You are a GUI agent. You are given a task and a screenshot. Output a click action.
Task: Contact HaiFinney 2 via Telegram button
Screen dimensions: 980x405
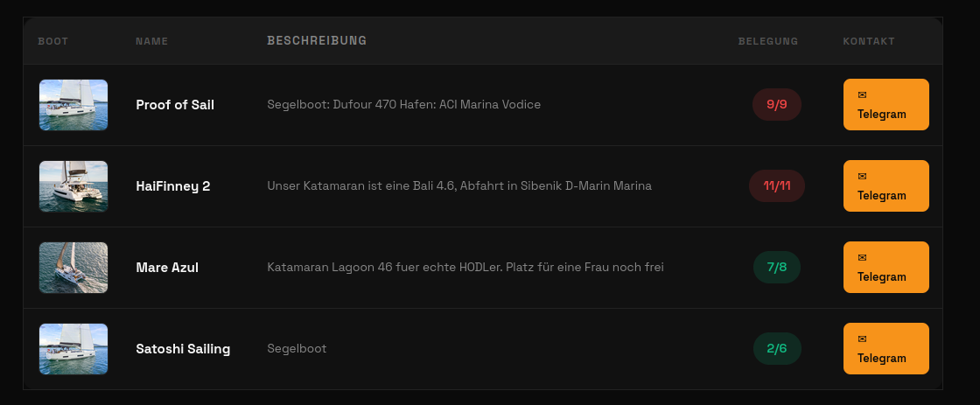pyautogui.click(x=885, y=186)
